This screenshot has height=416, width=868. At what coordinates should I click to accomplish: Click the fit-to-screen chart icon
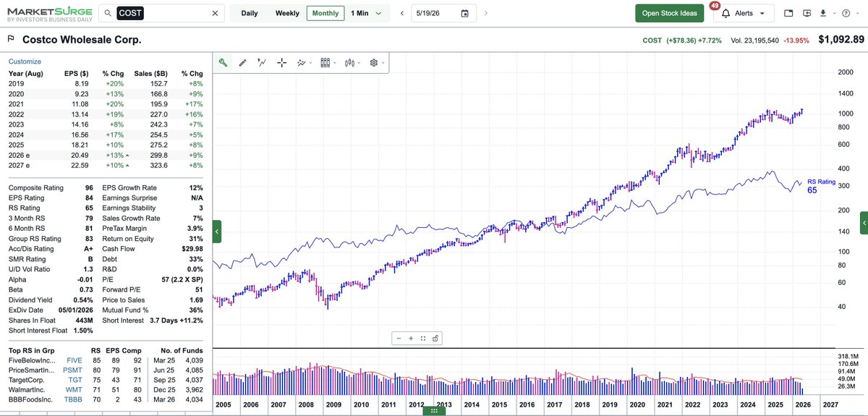tap(423, 338)
